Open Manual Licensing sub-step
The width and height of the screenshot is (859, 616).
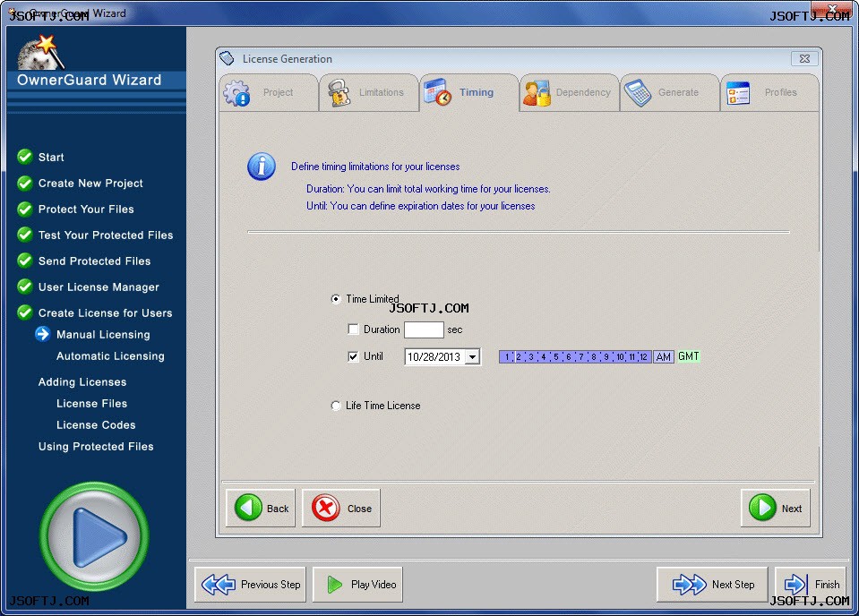pyautogui.click(x=103, y=335)
